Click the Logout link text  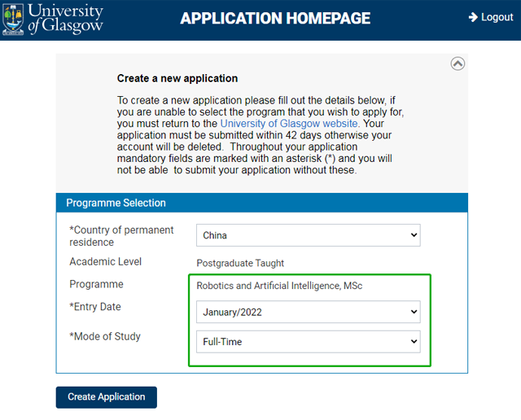click(497, 17)
